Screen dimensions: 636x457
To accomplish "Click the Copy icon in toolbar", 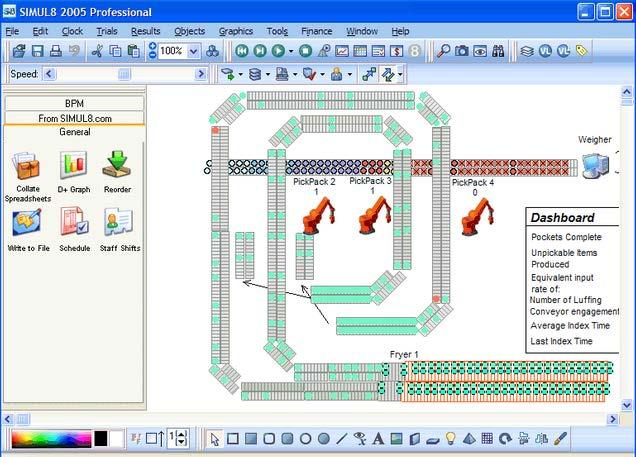I will click(x=116, y=51).
